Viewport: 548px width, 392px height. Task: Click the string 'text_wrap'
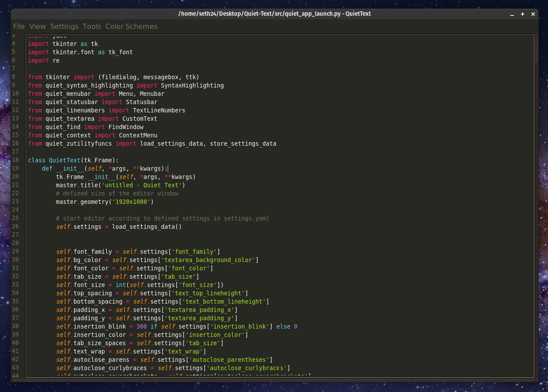[183, 351]
